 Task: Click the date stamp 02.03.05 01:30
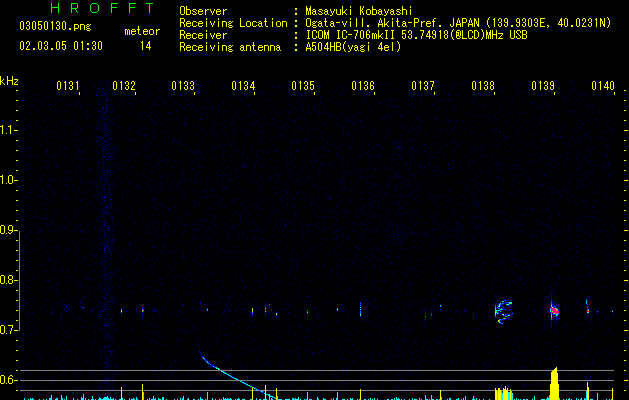61,46
